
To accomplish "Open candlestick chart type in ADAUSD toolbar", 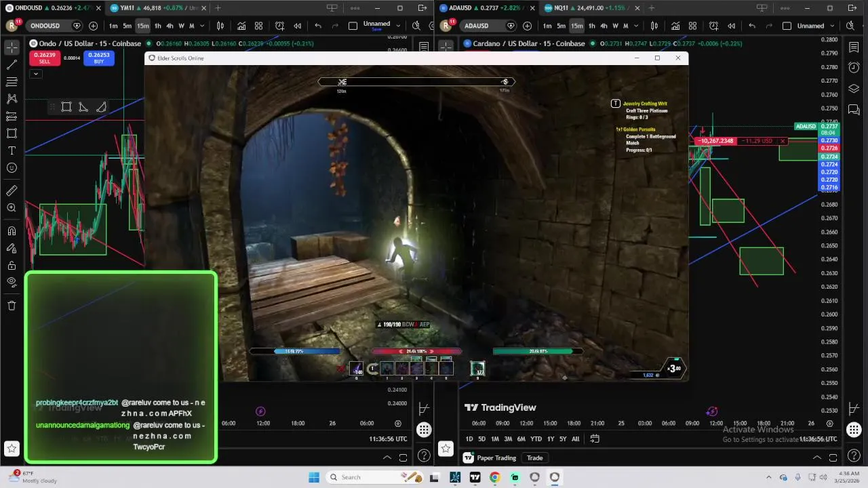I will point(654,26).
